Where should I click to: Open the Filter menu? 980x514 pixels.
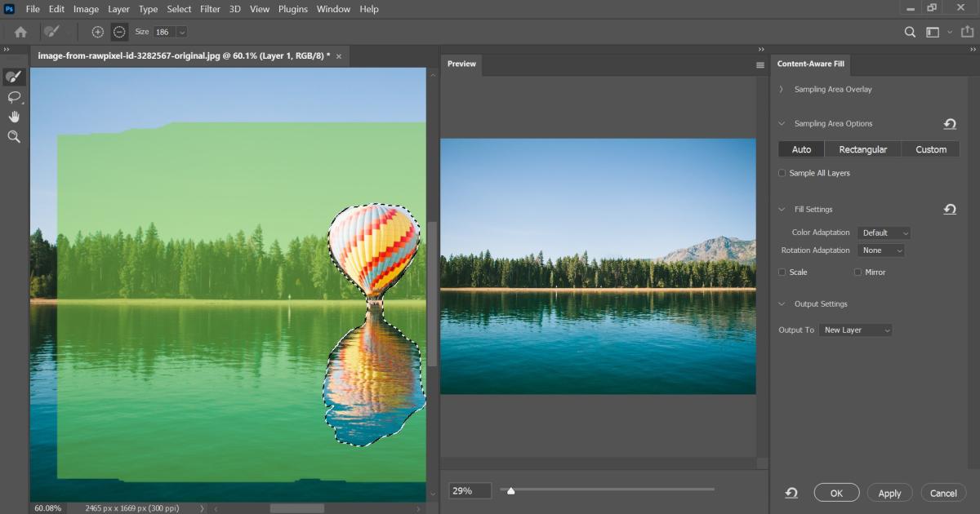[210, 9]
